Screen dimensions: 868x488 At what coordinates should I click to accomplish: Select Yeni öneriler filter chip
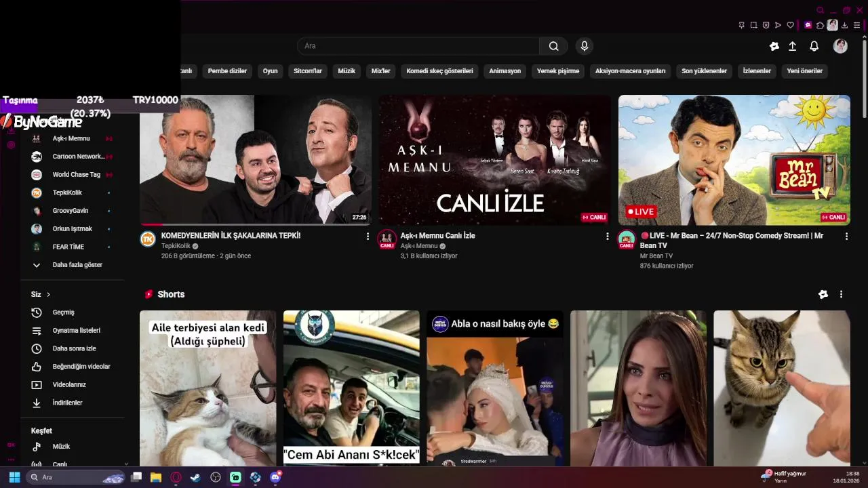pyautogui.click(x=805, y=70)
